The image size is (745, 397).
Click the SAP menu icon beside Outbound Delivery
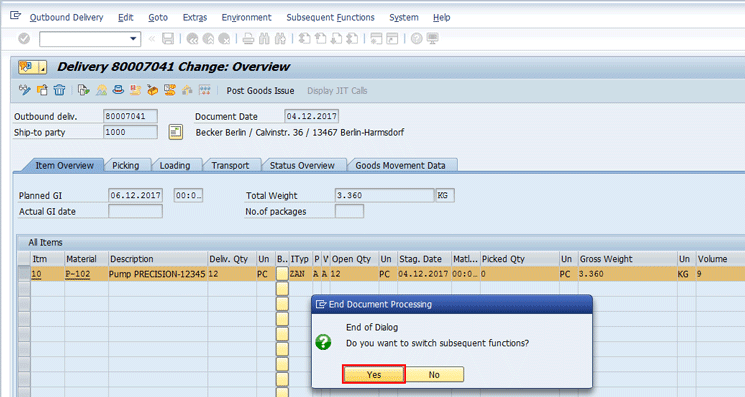[x=15, y=16]
